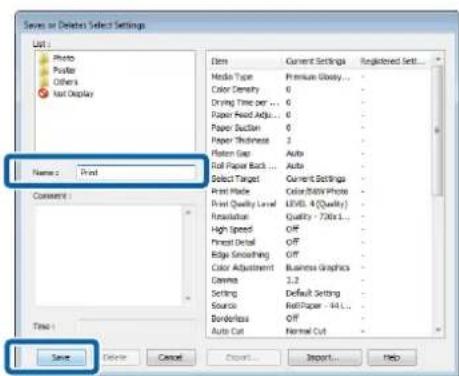Select the Setting row

(x=320, y=293)
